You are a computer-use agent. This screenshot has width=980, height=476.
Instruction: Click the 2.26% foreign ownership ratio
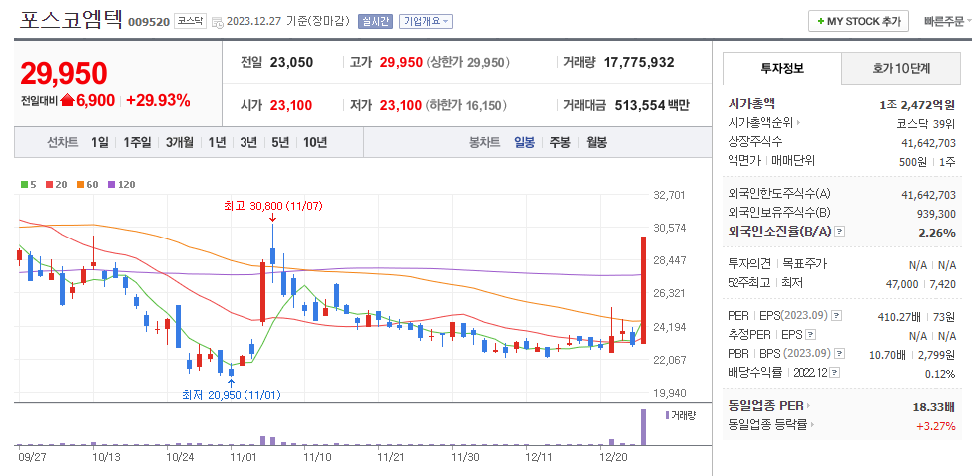point(939,233)
